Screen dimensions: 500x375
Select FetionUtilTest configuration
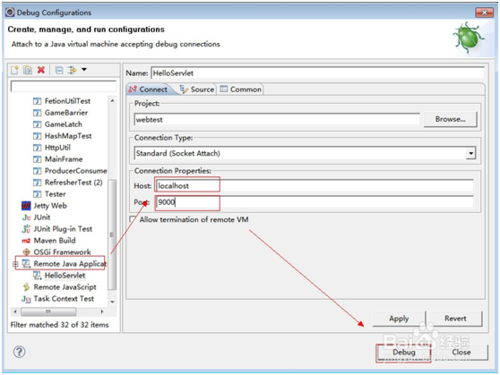coord(67,101)
